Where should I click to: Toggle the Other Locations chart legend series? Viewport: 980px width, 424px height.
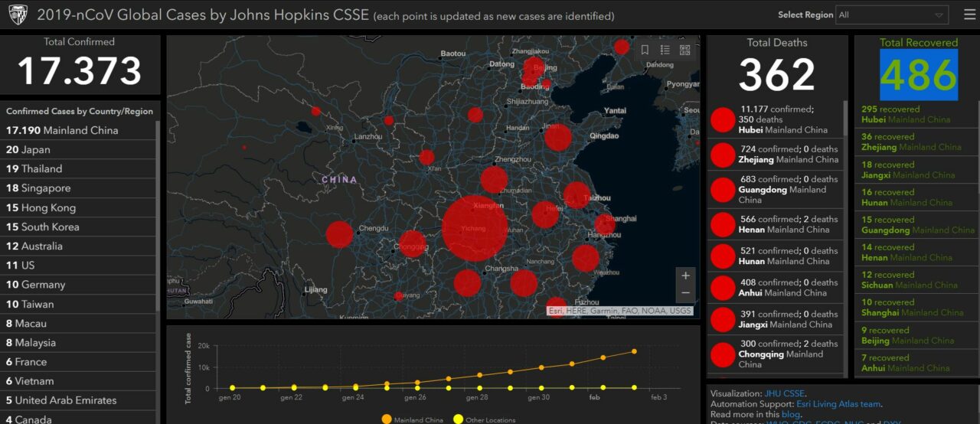click(484, 419)
